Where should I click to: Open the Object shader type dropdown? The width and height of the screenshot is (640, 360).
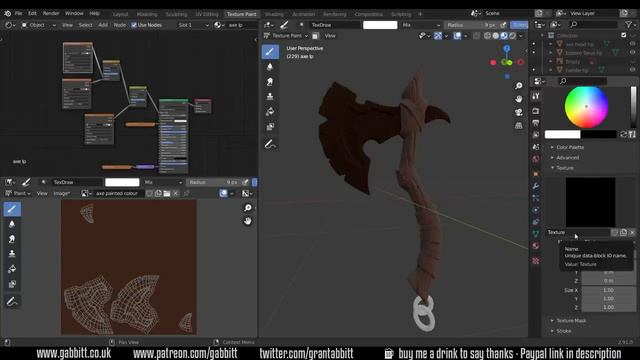pyautogui.click(x=39, y=25)
